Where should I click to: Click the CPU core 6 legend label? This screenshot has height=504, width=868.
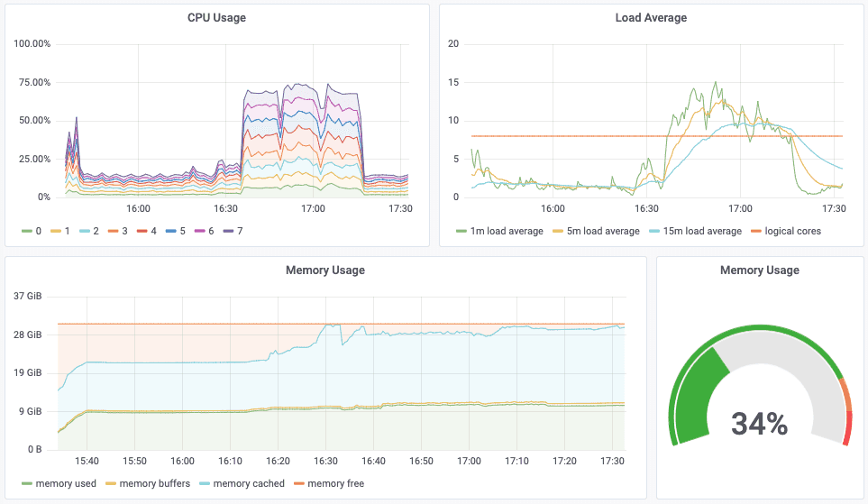pyautogui.click(x=211, y=231)
